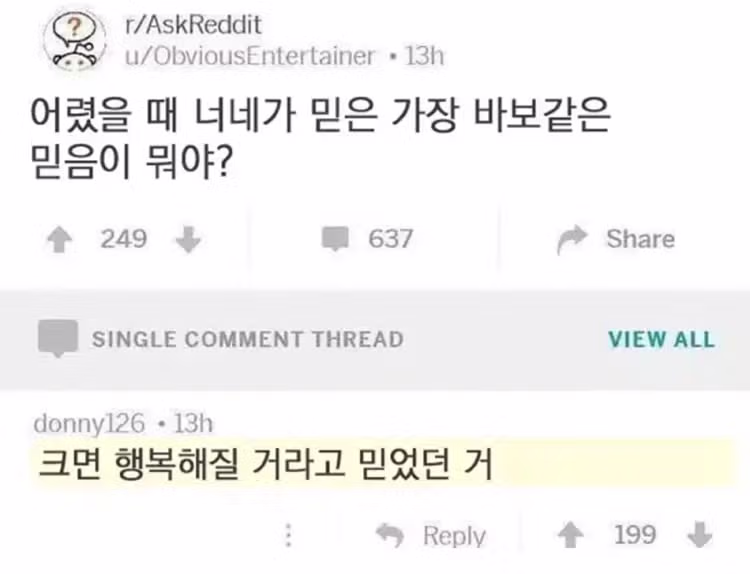Image resolution: width=750 pixels, height=574 pixels.
Task: Open donny126's user profile
Action: (x=89, y=423)
